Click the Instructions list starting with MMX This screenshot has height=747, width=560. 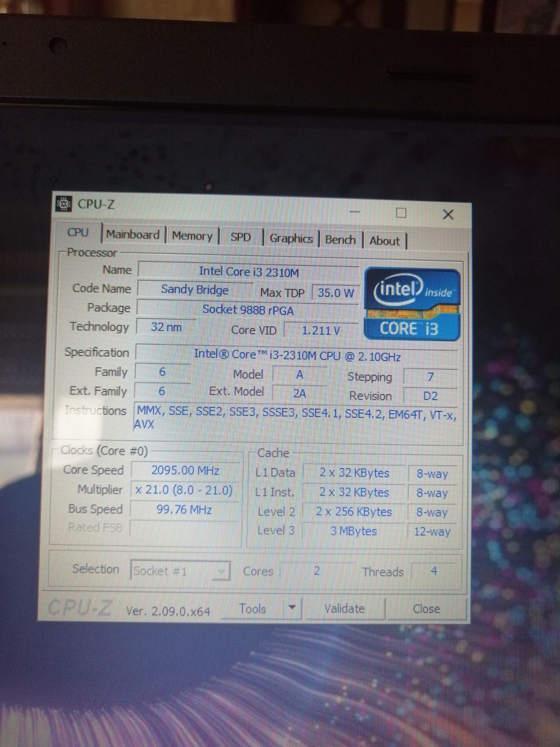[x=296, y=417]
